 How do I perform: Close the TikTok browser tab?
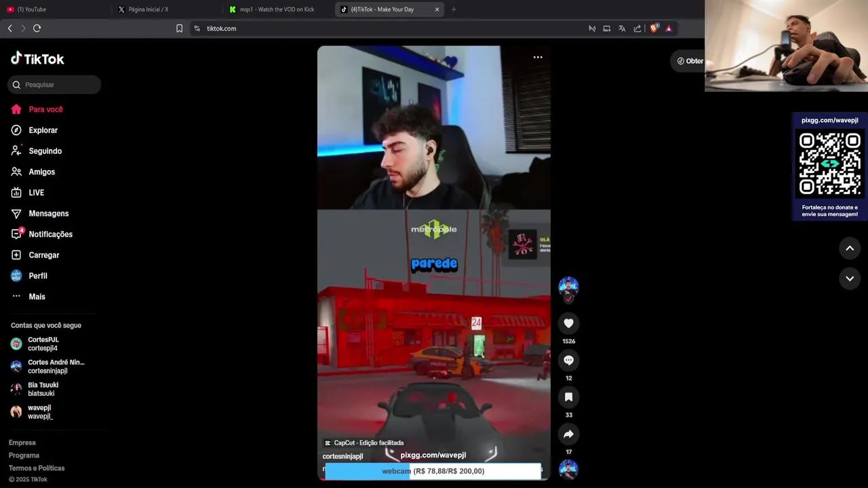(437, 9)
